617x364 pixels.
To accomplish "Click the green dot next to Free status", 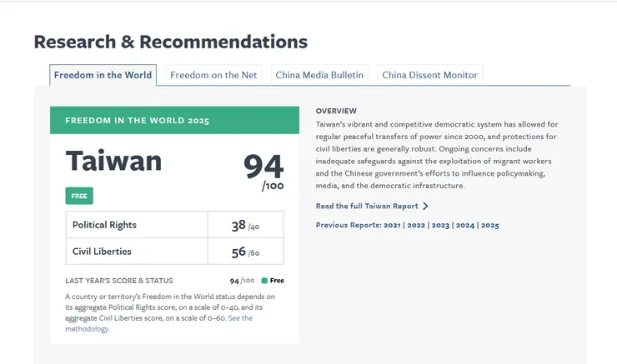I will pos(264,281).
